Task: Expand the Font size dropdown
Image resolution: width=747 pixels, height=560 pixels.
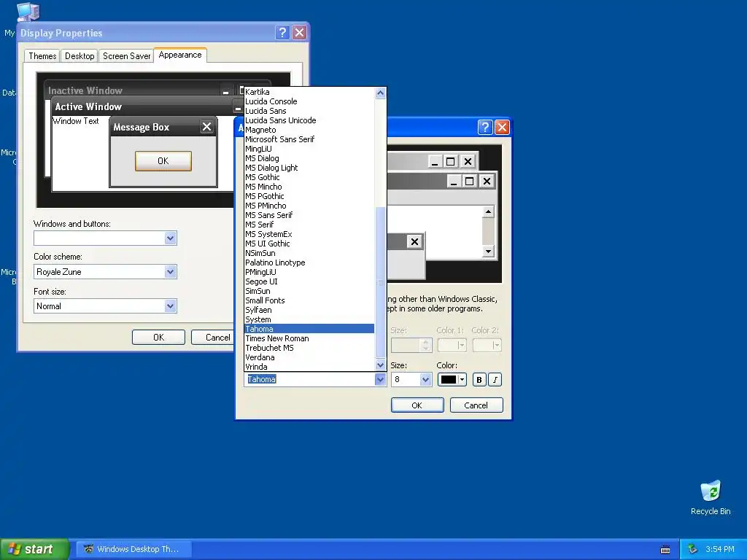Action: point(171,306)
